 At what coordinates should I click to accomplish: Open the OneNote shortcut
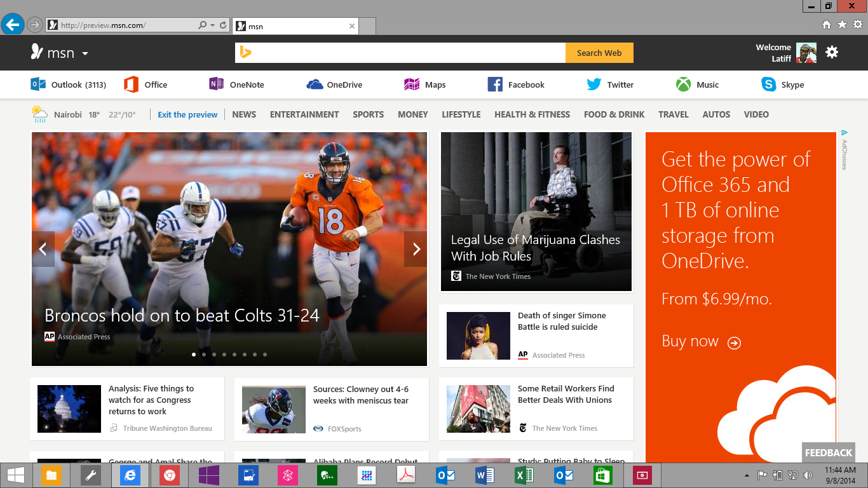coord(236,85)
